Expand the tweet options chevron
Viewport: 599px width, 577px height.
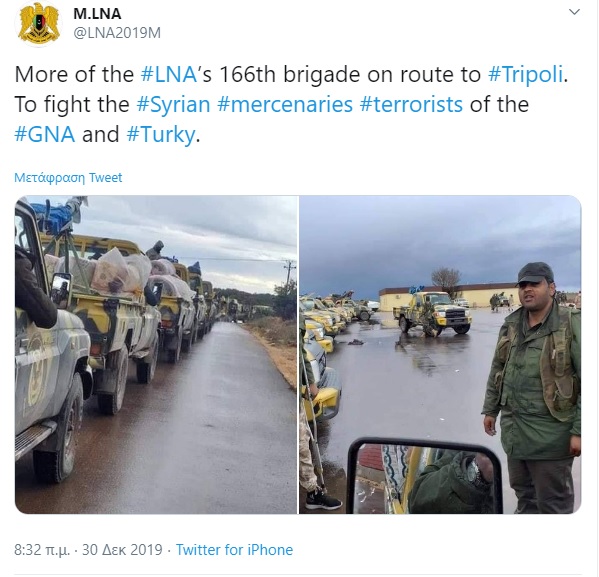574,12
